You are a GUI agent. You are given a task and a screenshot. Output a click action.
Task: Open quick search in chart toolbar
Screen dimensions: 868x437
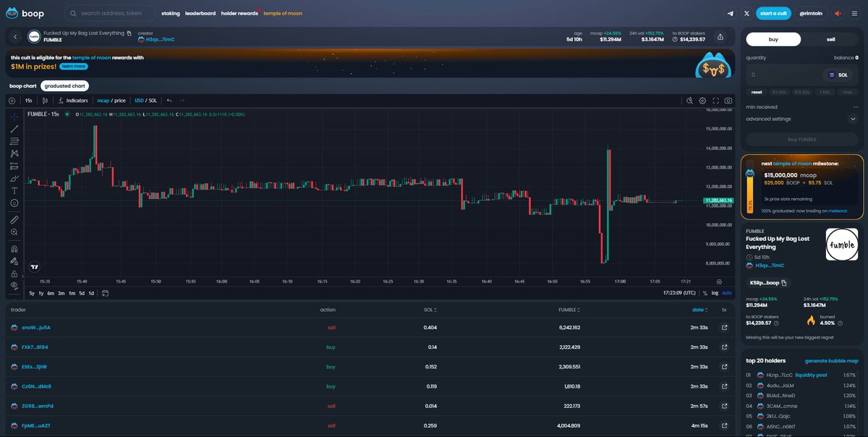pos(689,101)
